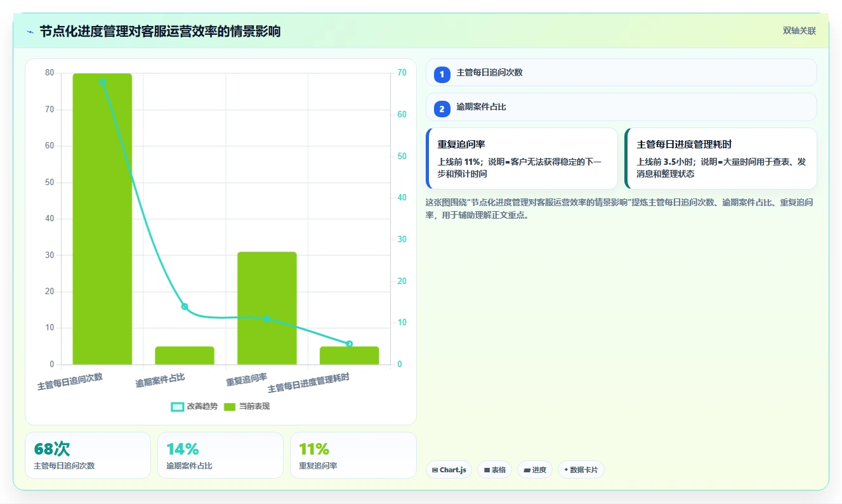Screen dimensions: 842x504
Task: Click the 重复追问率 bar in the chart
Action: pos(267,308)
